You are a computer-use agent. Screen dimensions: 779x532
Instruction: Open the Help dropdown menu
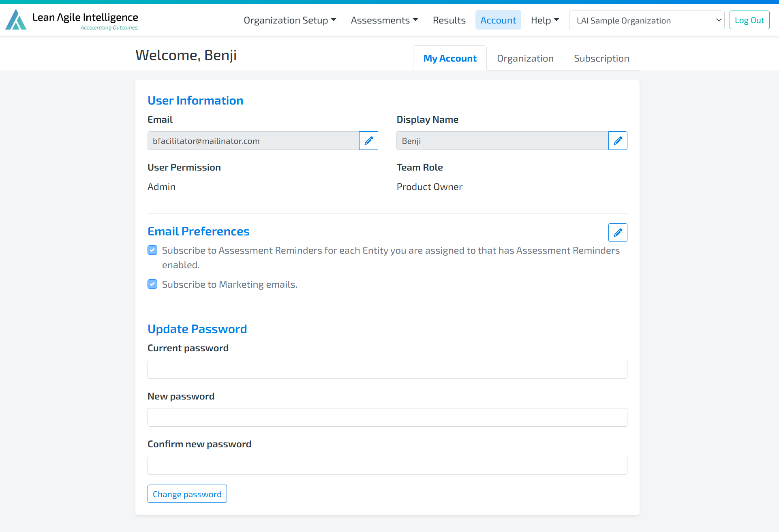(545, 20)
